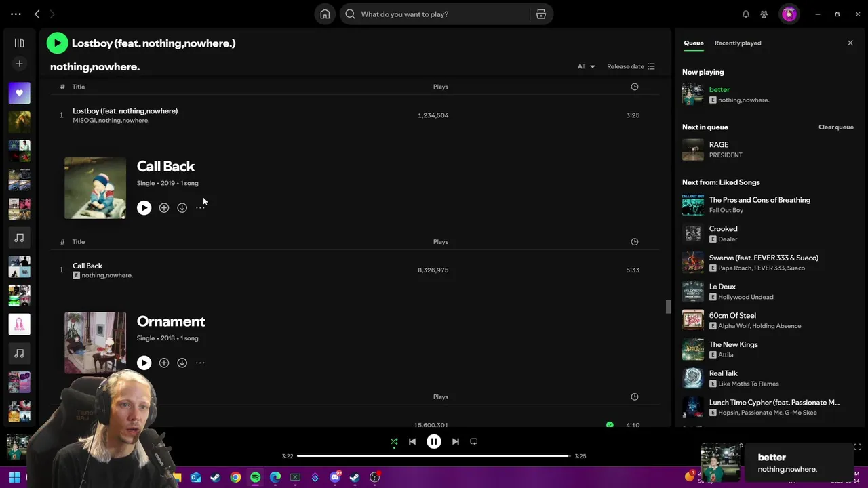Open the All filter dropdown

click(x=587, y=66)
